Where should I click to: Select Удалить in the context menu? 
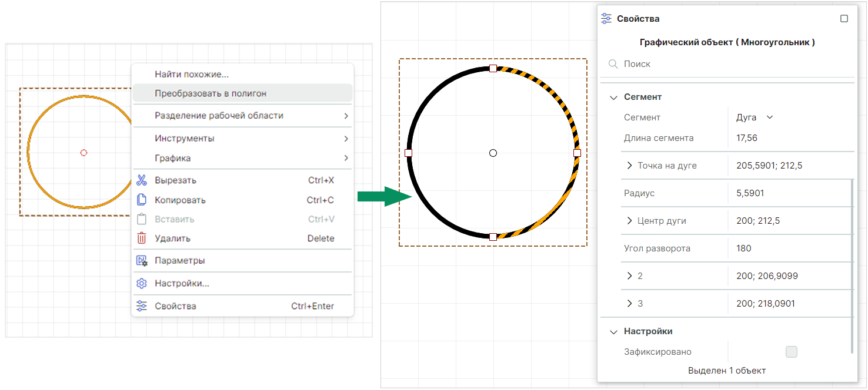tap(242, 238)
